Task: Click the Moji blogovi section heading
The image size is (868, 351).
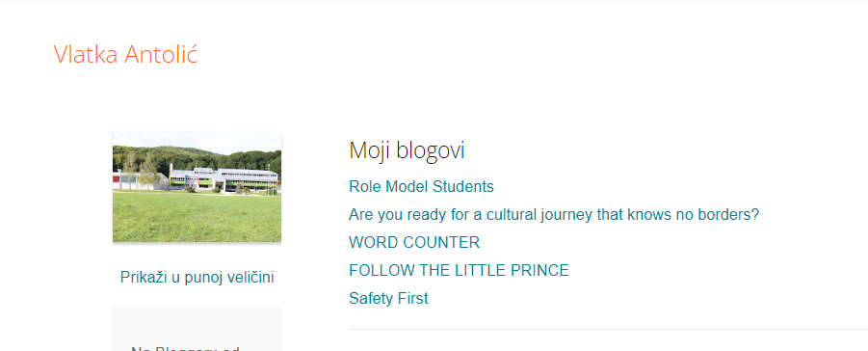Action: point(407,150)
